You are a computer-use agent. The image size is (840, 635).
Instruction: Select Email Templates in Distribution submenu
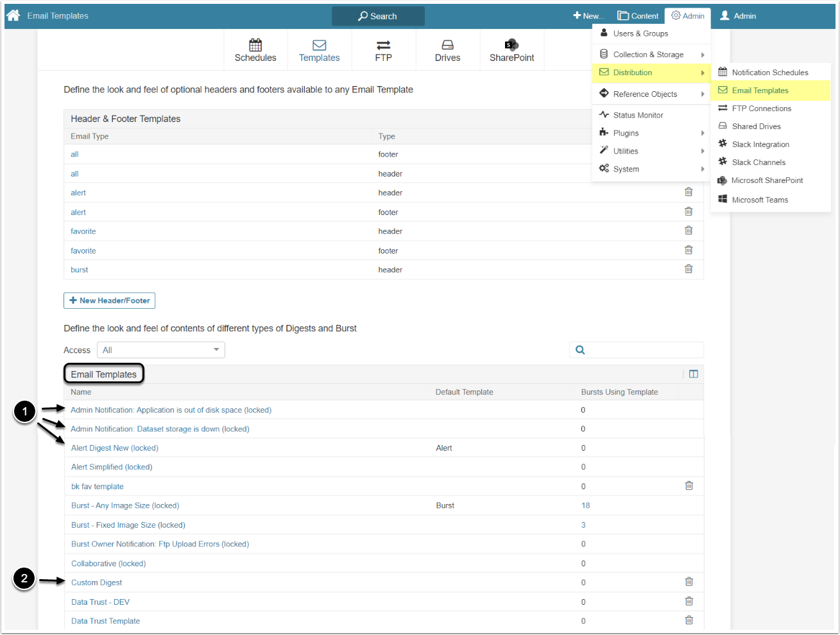point(760,91)
